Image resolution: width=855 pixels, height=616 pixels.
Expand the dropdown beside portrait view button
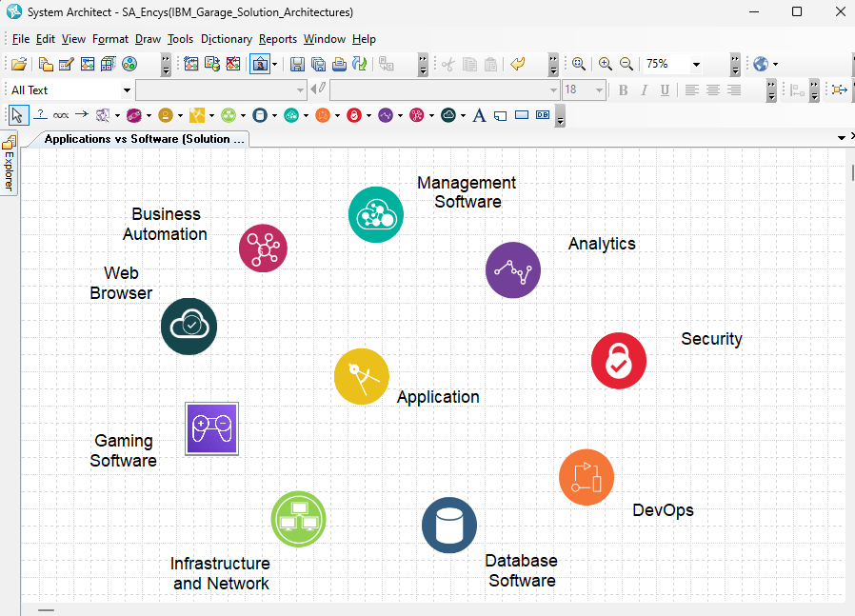click(275, 65)
